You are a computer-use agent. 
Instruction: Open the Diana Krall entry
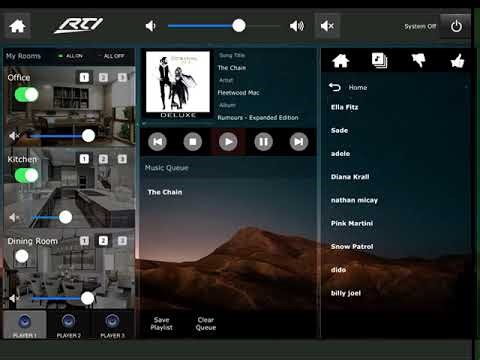point(350,177)
